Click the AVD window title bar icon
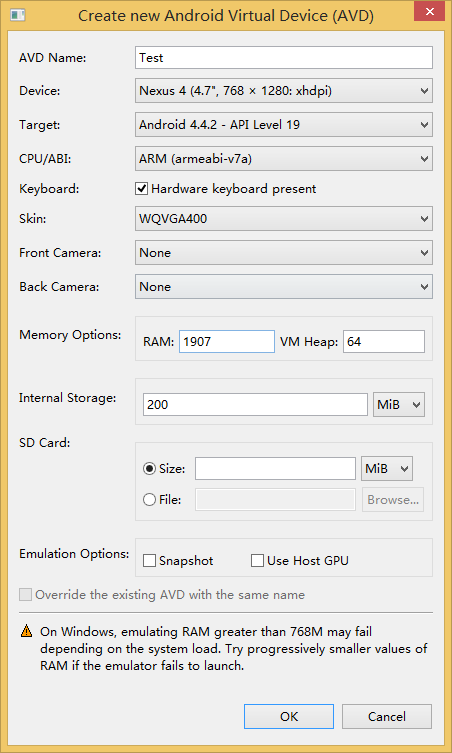The width and height of the screenshot is (452, 753). pos(17,15)
